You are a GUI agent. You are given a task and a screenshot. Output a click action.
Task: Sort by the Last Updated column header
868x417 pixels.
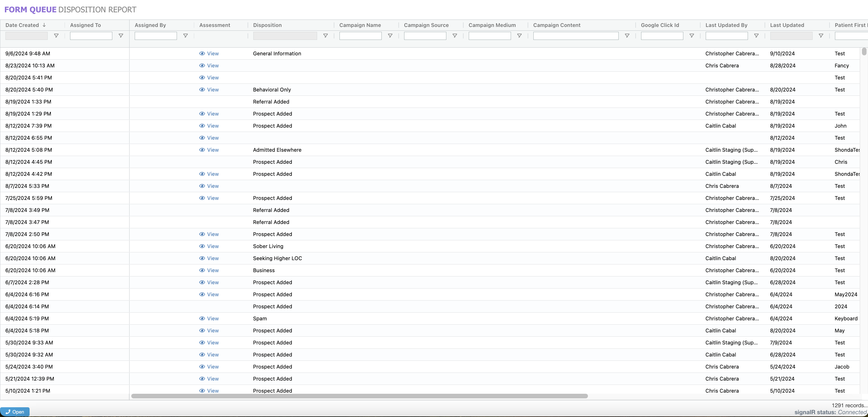click(x=787, y=25)
